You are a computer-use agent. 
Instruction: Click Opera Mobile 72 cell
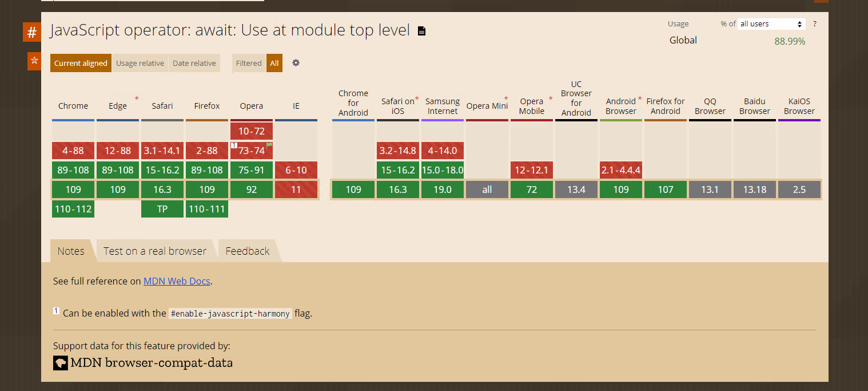tap(532, 189)
